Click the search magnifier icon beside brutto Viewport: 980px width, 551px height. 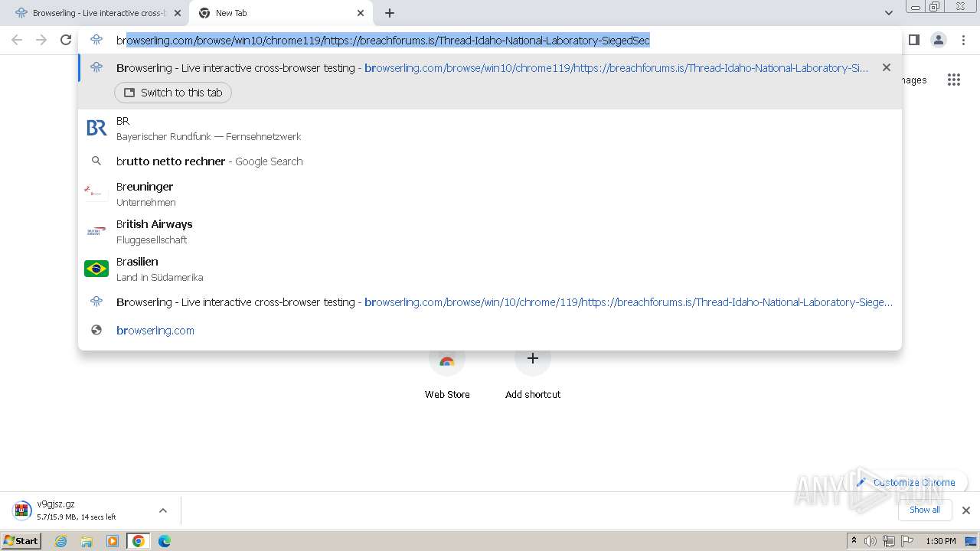[x=96, y=161]
